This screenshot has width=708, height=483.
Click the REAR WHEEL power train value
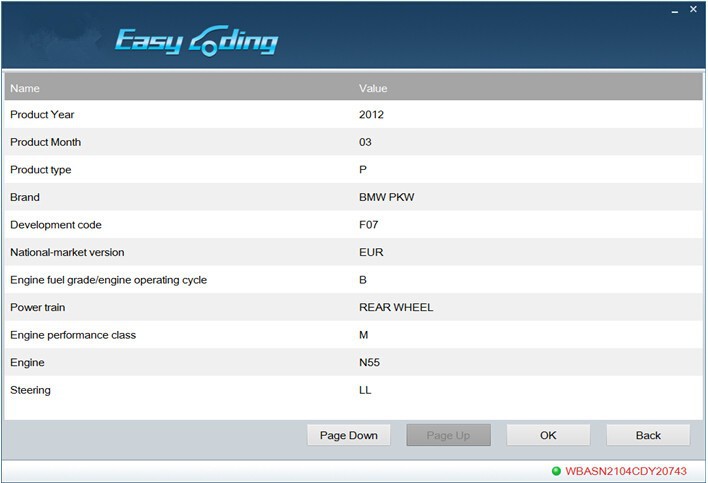pyautogui.click(x=396, y=308)
